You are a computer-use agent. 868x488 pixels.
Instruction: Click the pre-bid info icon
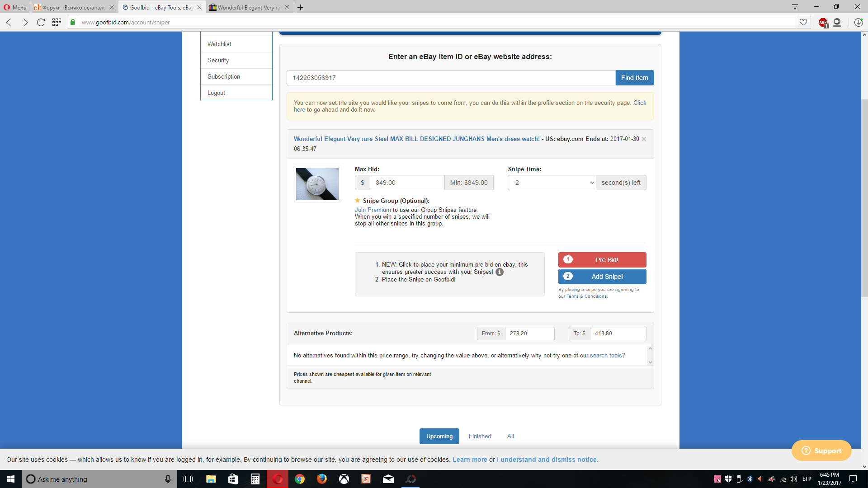[x=499, y=272]
